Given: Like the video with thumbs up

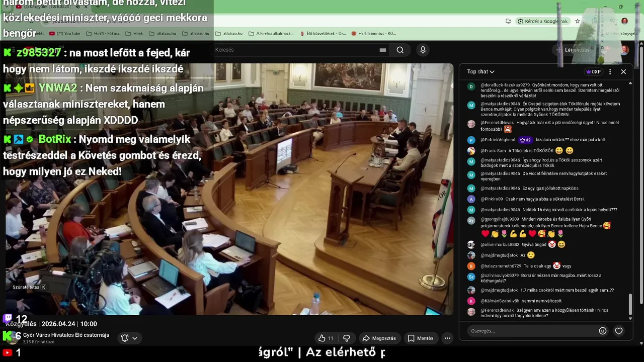Looking at the screenshot, I should pyautogui.click(x=326, y=338).
